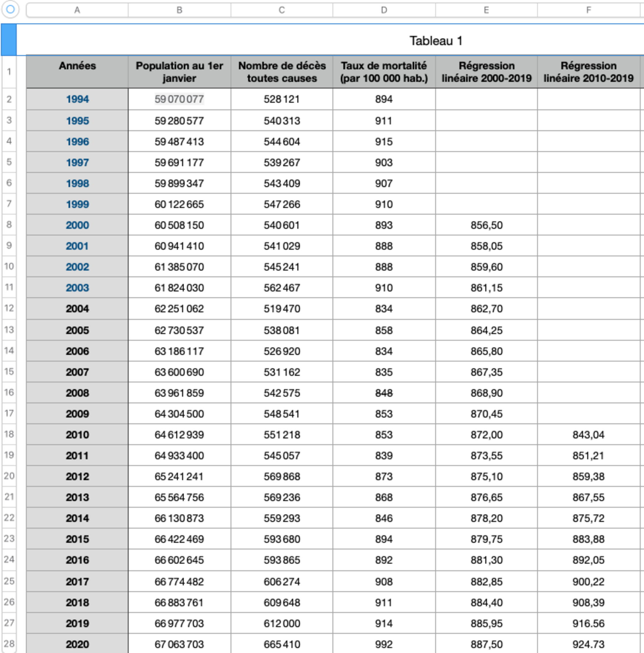644x653 pixels.
Task: Select the 1994 population cell 59 070 077
Action: click(179, 99)
